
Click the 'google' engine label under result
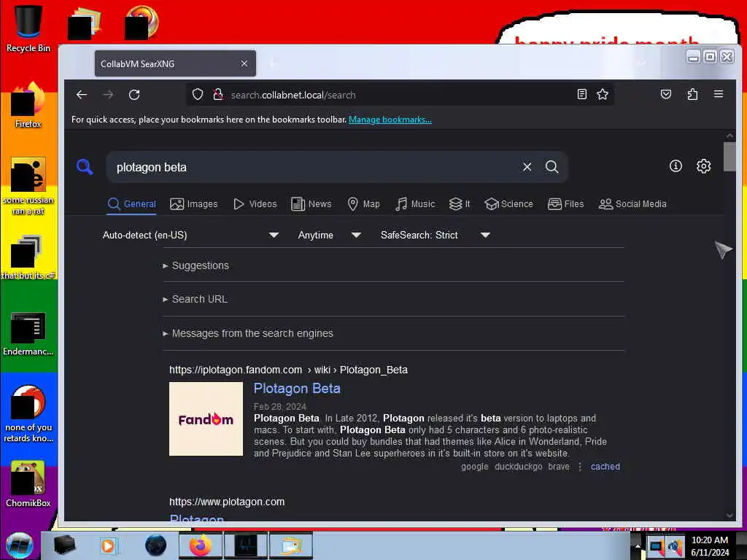click(x=474, y=467)
